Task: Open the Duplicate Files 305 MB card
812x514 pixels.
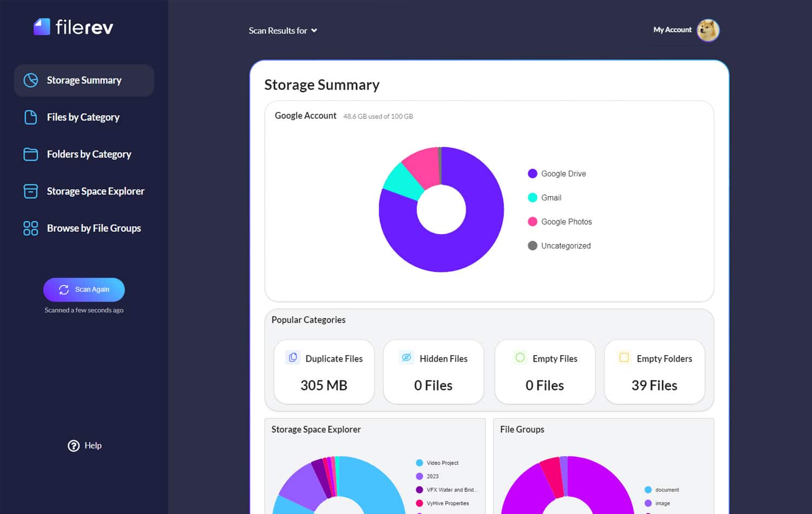Action: tap(324, 372)
